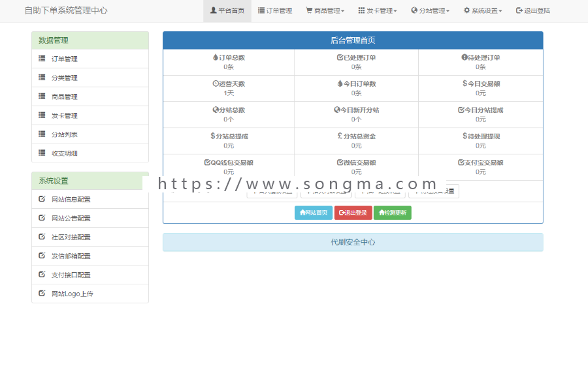The width and height of the screenshot is (588, 368).
Task: Click the 自助下单系统管理中心 brand title
Action: point(66,10)
